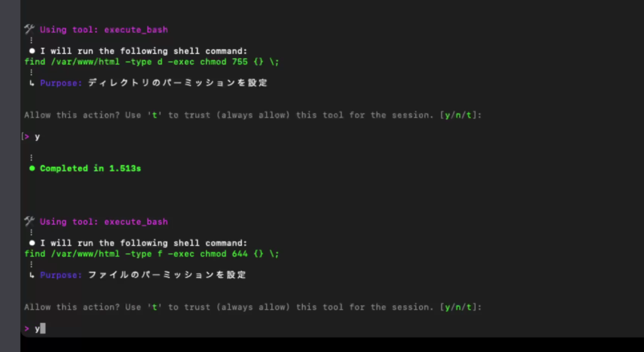Click the green 'y' in the last y/n/t options

pyautogui.click(x=447, y=307)
